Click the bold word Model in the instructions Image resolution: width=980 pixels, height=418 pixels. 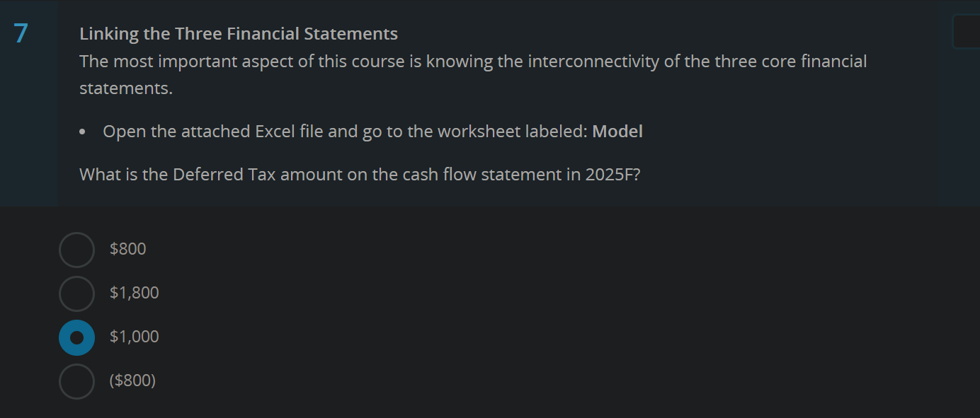coord(617,132)
